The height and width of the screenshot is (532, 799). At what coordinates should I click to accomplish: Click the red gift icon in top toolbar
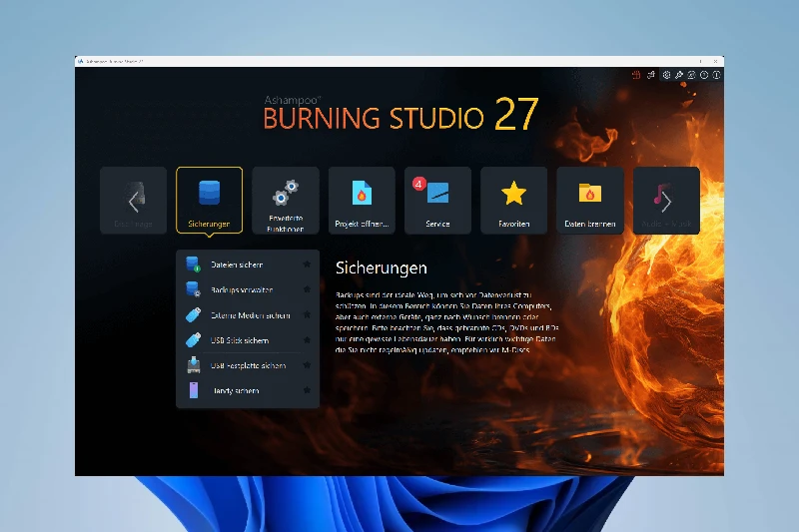[x=636, y=75]
